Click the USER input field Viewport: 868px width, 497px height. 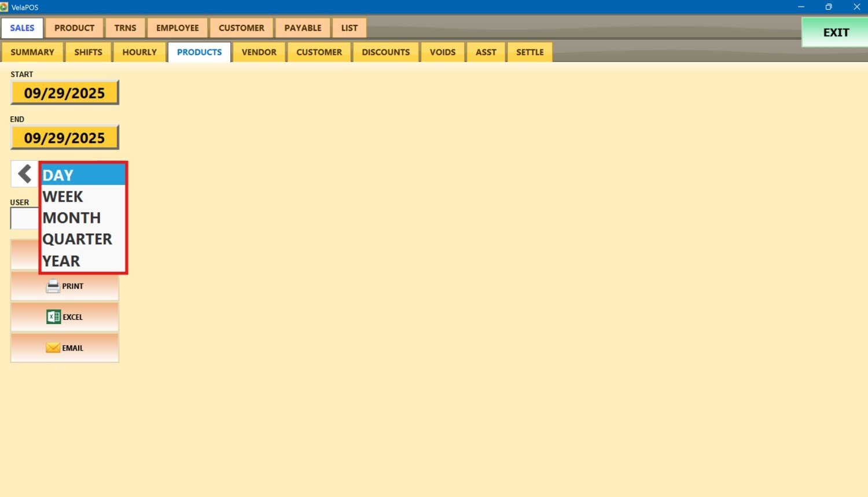[x=24, y=219]
